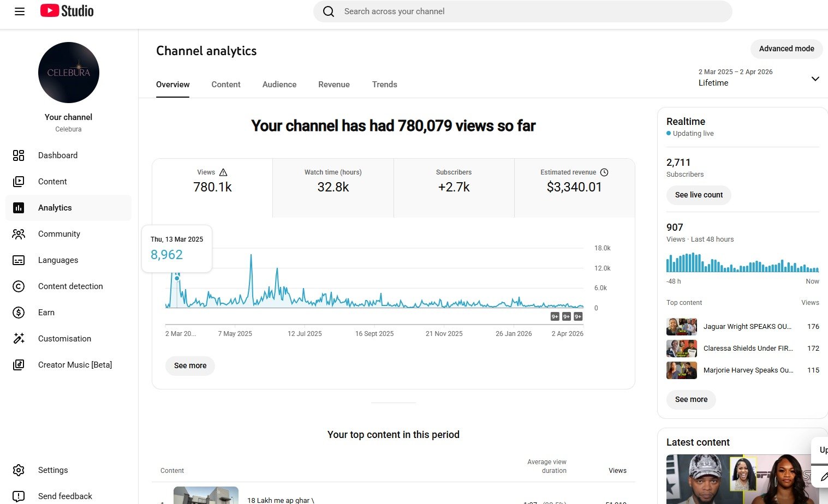Click the Views warning triangle icon
This screenshot has width=828, height=504.
click(x=223, y=172)
